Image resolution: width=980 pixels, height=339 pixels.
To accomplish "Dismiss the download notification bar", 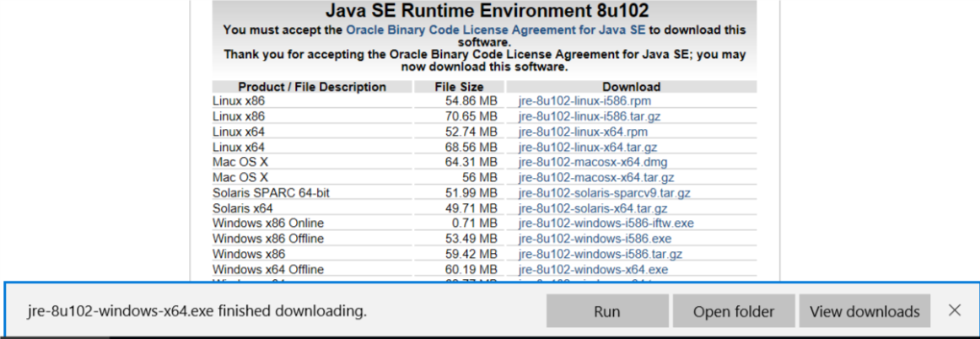I will pyautogui.click(x=955, y=310).
